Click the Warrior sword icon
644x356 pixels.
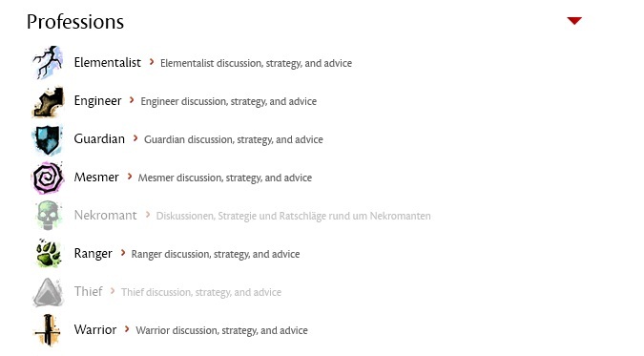pos(48,330)
